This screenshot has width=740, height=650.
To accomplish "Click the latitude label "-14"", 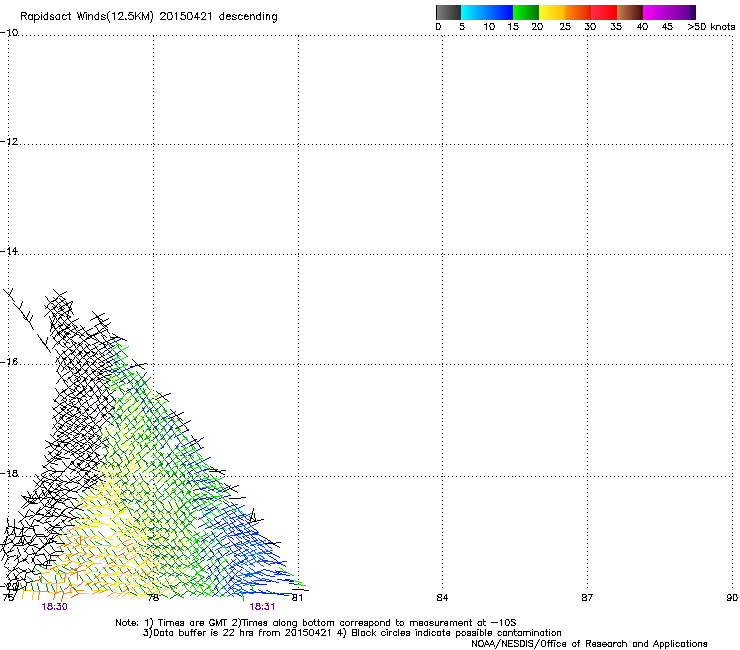I will point(9,251).
